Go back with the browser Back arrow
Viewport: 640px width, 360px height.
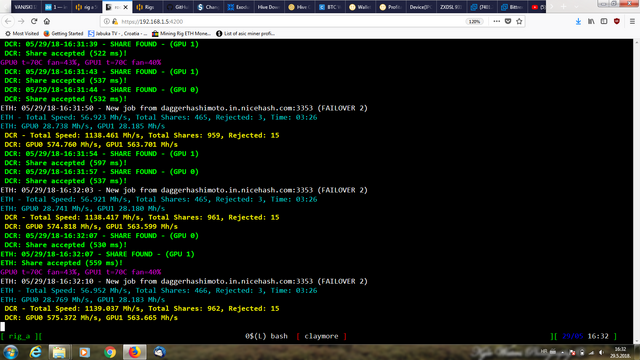tap(8, 21)
